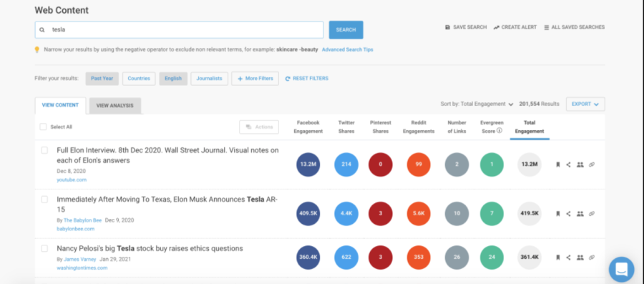View backlinks for the Tesla AR-15 article
644x284 pixels.
[592, 214]
